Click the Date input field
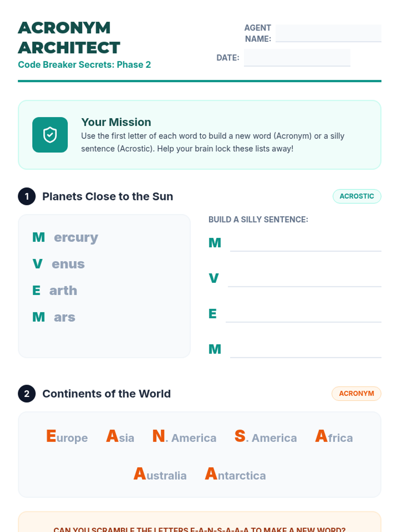Viewport: 399px width, 532px height. [x=297, y=58]
